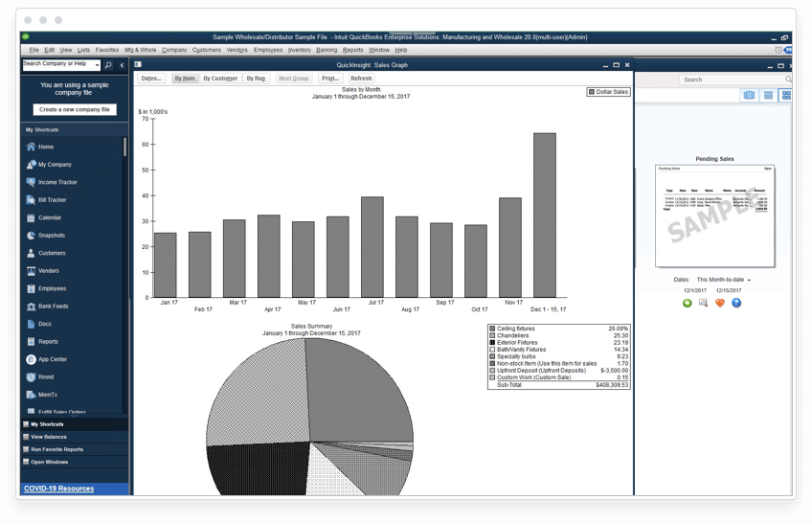Open the Search Company or Help dropdown
This screenshot has width=812, height=523.
click(x=97, y=65)
